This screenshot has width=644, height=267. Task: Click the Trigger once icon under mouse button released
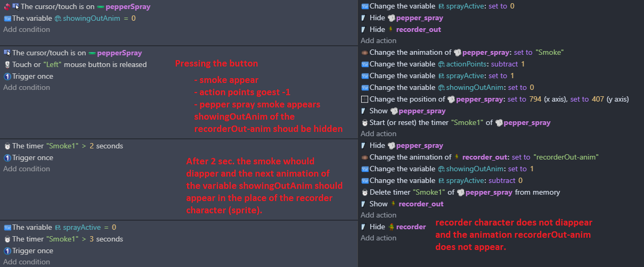click(7, 76)
